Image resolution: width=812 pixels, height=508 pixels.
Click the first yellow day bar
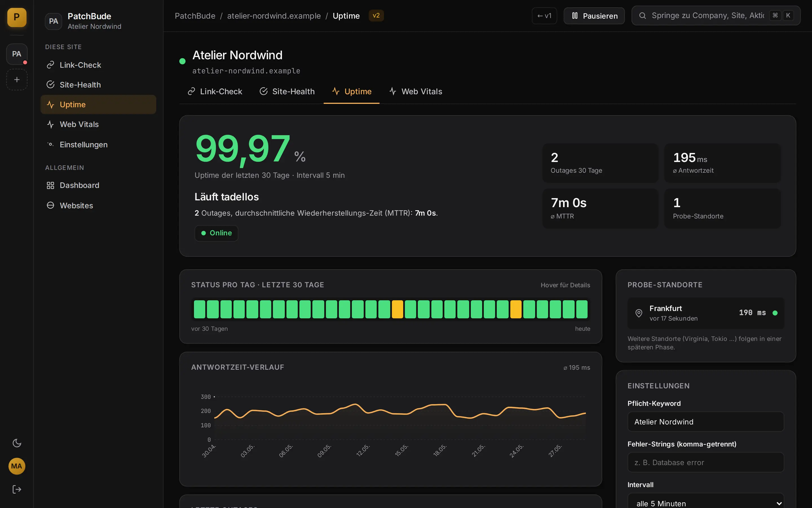[397, 309]
